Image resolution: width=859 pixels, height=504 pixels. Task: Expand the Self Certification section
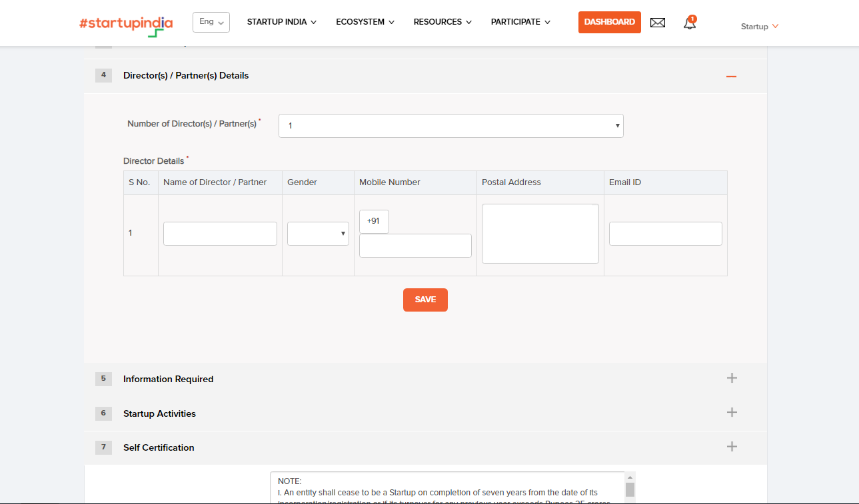pos(732,447)
